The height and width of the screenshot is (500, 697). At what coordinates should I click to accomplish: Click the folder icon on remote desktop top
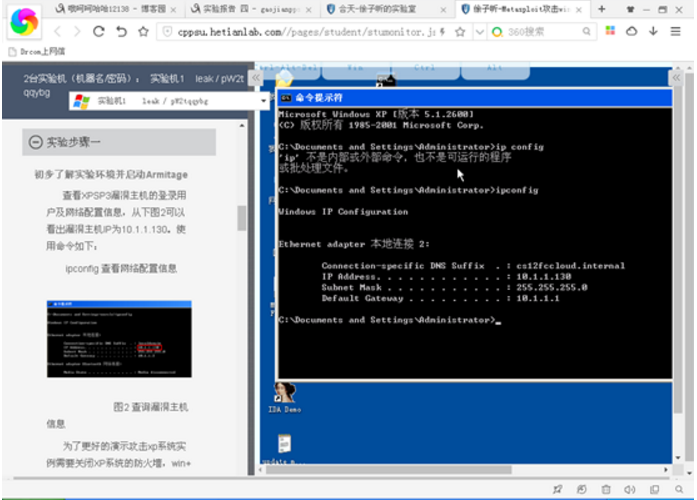tap(284, 79)
